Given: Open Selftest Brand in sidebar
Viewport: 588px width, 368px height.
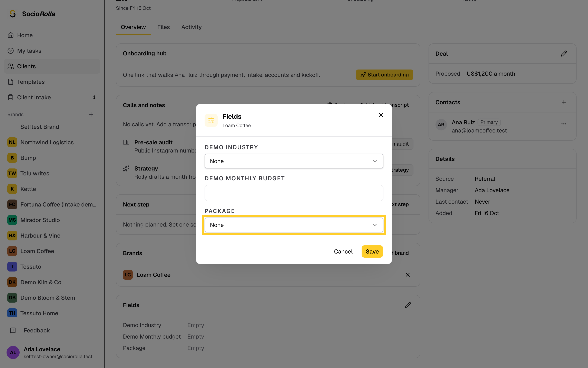Looking at the screenshot, I should point(52,127).
